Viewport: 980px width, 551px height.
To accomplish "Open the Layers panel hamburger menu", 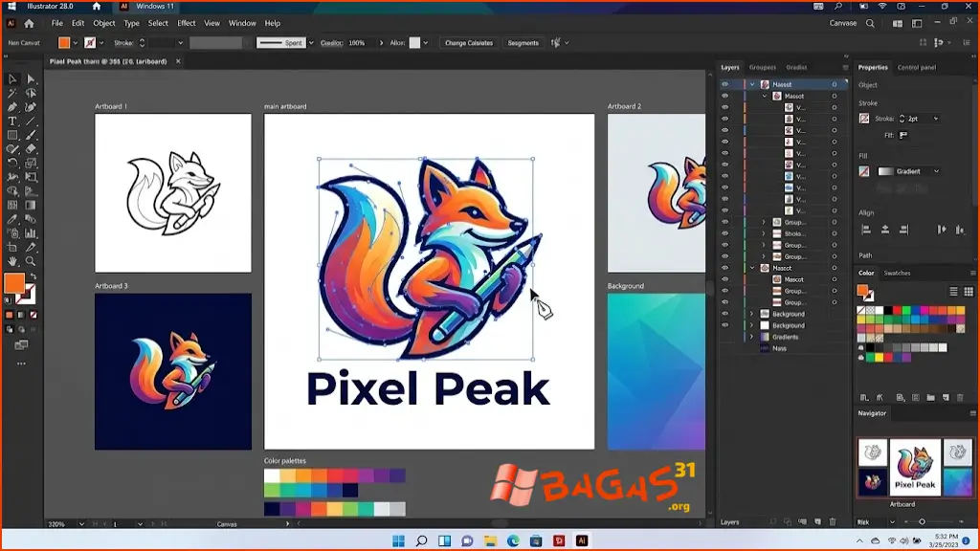I will pos(846,68).
